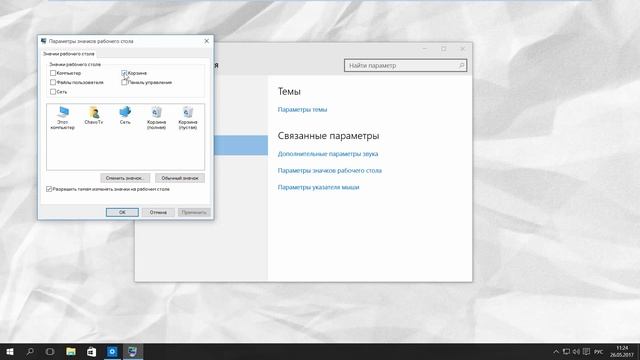Confirm dialog with OK button
640x360 pixels.
click(x=122, y=212)
